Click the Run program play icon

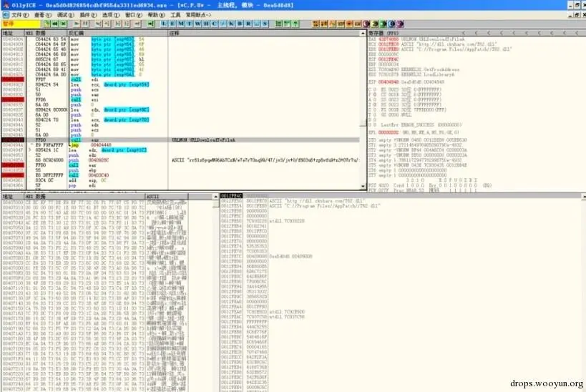[x=77, y=24]
